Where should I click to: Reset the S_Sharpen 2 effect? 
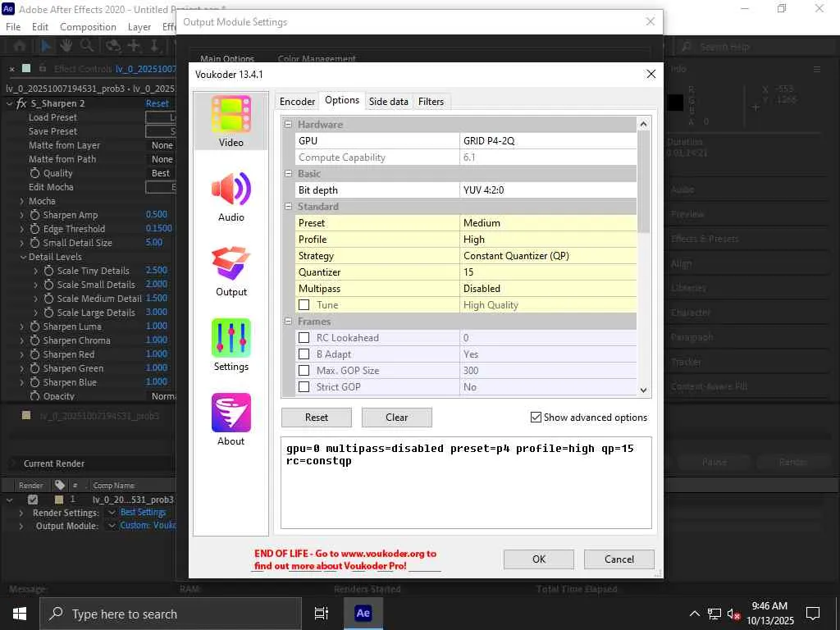point(157,103)
